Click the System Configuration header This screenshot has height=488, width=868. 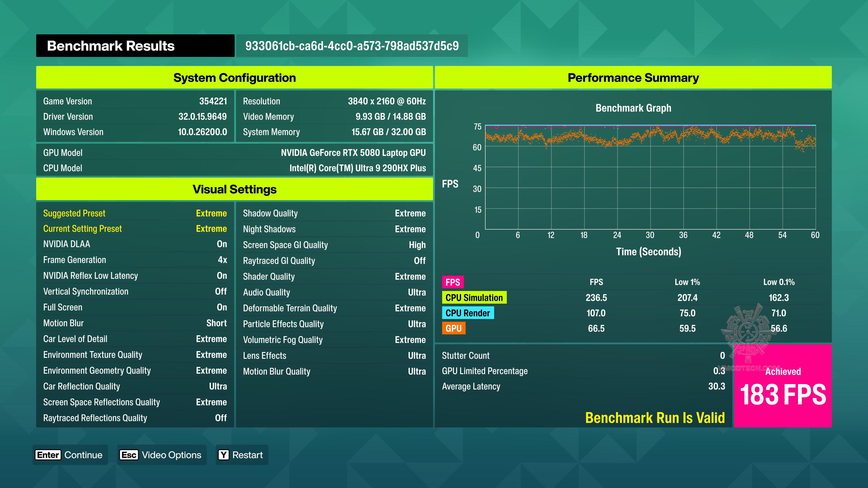tap(235, 77)
